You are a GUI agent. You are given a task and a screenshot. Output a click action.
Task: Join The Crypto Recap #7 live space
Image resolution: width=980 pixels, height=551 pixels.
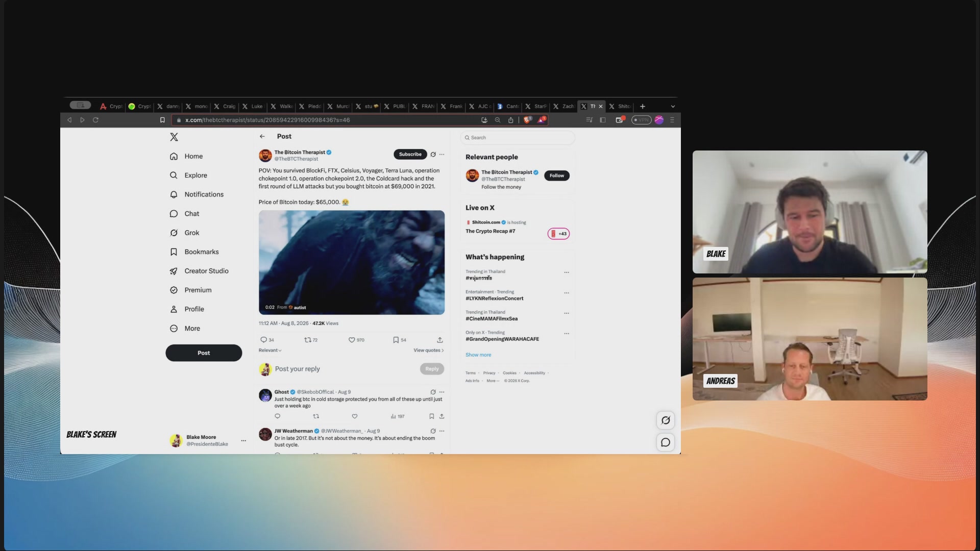[x=558, y=234]
